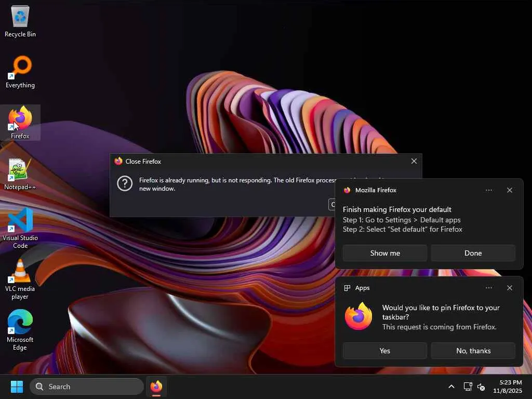Select the Visual Studio Code desktop icon

[x=20, y=228]
